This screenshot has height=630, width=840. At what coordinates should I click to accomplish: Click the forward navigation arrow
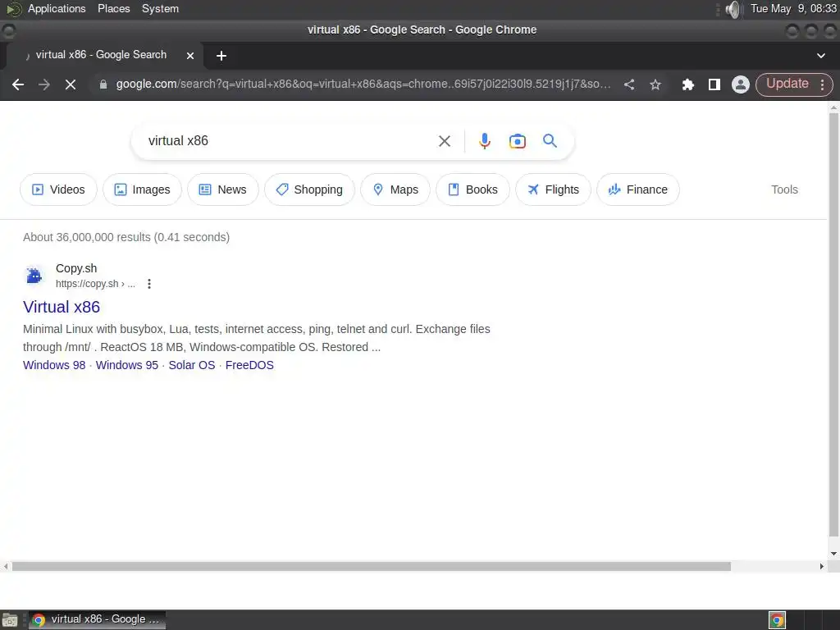pyautogui.click(x=44, y=84)
